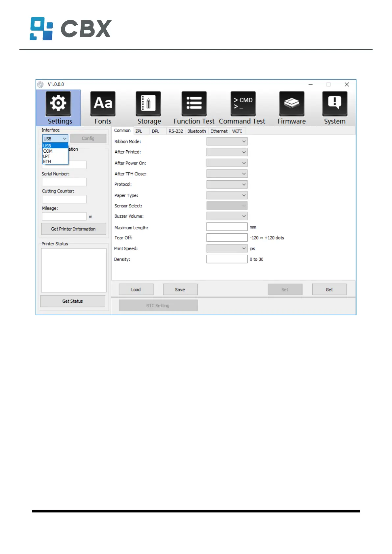Minimize the V1.0.0.0 window
This screenshot has width=392, height=554.
(310, 85)
